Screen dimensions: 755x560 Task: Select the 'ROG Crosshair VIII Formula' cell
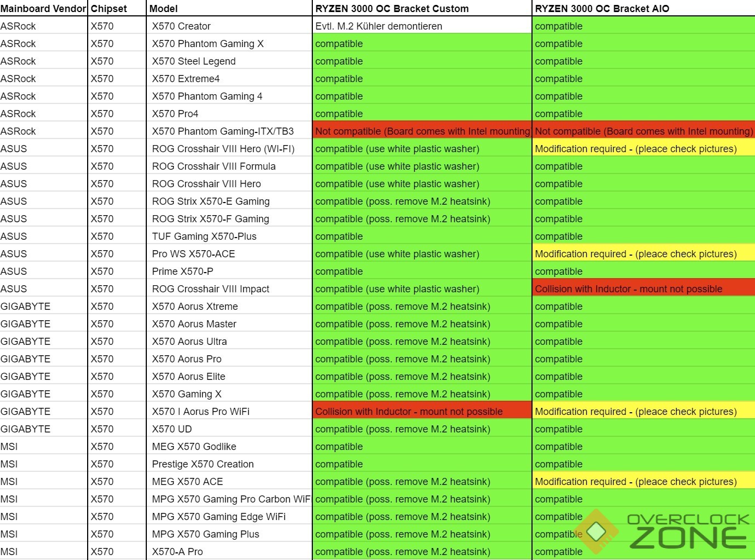tap(229, 166)
